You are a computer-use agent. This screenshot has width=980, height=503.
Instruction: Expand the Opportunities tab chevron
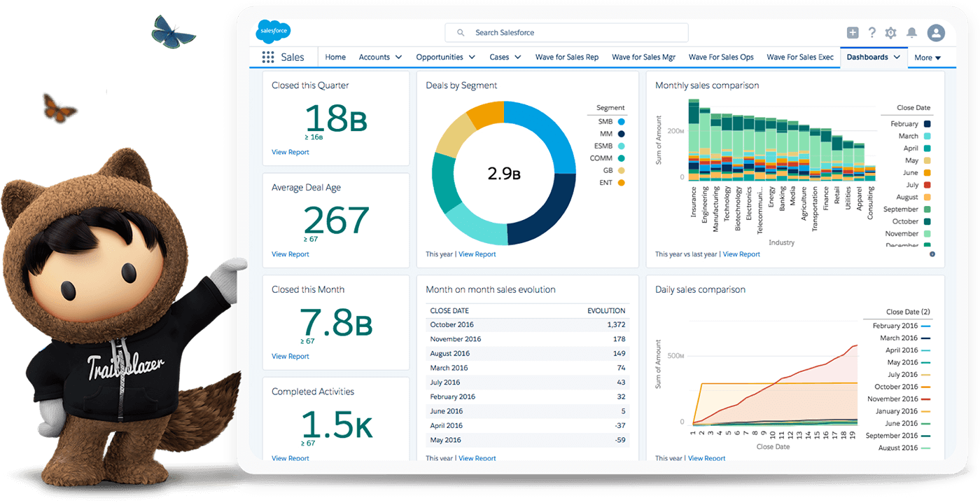click(472, 57)
